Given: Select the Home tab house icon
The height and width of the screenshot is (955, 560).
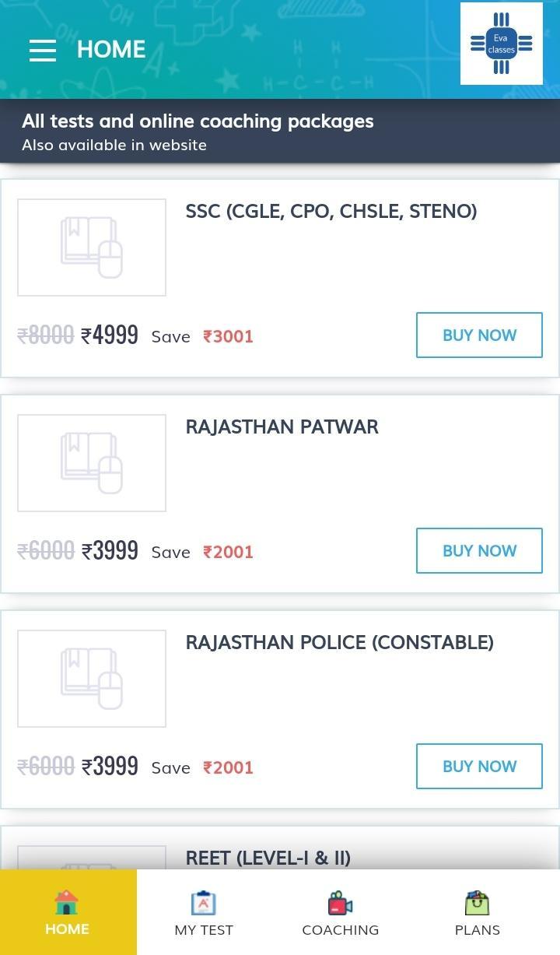Looking at the screenshot, I should 67,902.
